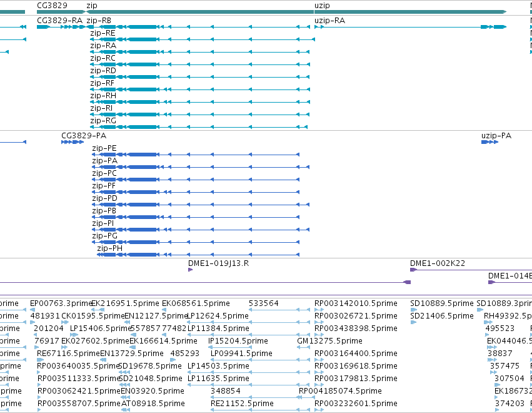The image size is (532, 413).
Task: Select the zip-PH protein label
Action: coord(109,248)
